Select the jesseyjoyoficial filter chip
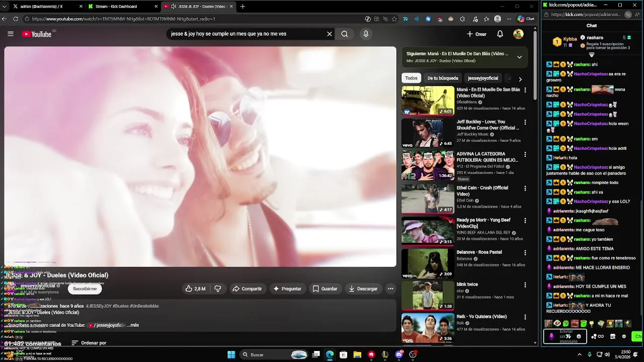The height and width of the screenshot is (362, 644). coord(483,78)
